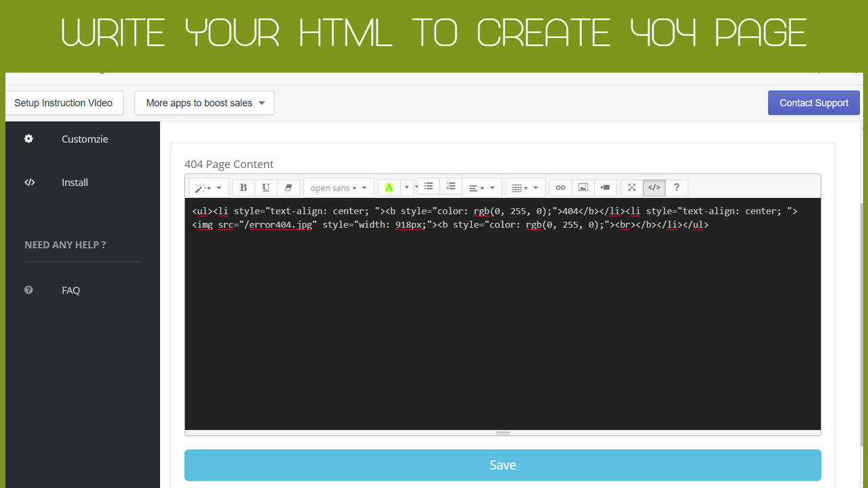
Task: Contact Support via the blue button
Action: pos(814,102)
